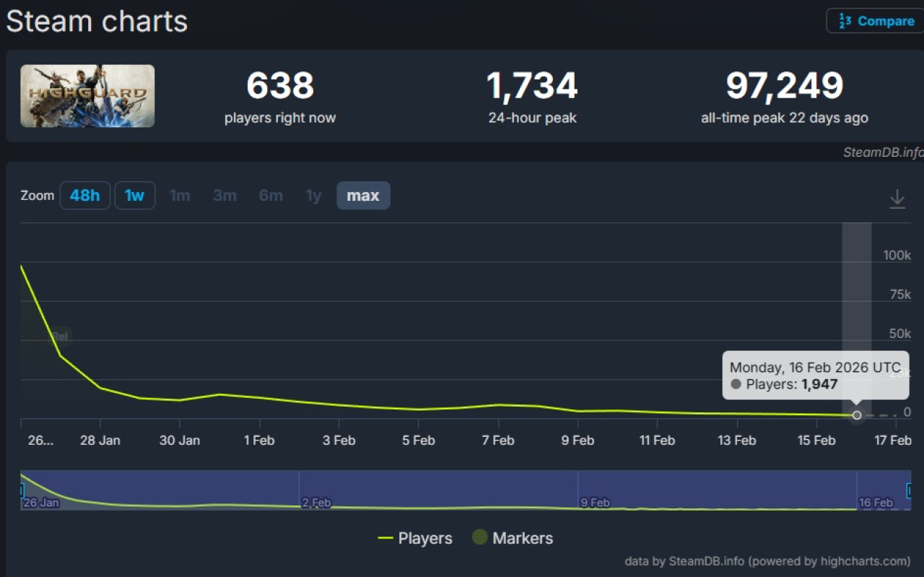Click the 9 Feb label in the navigator

(x=595, y=503)
